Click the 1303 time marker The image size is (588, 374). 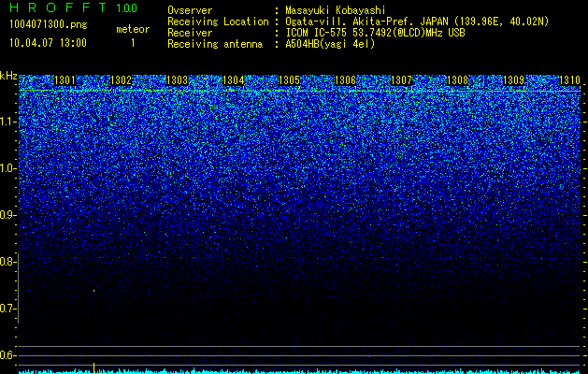[x=177, y=80]
